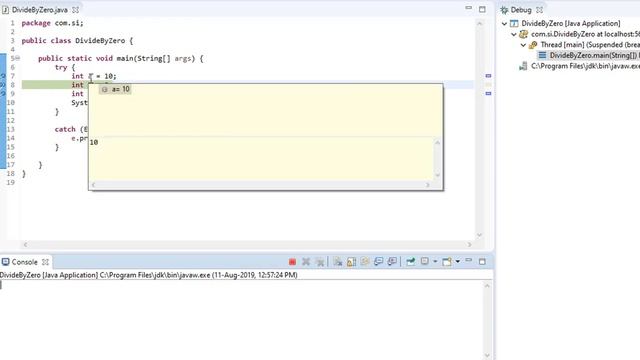Select DivideByZero.main(String[]) stack frame
The image size is (640, 360).
(x=595, y=56)
